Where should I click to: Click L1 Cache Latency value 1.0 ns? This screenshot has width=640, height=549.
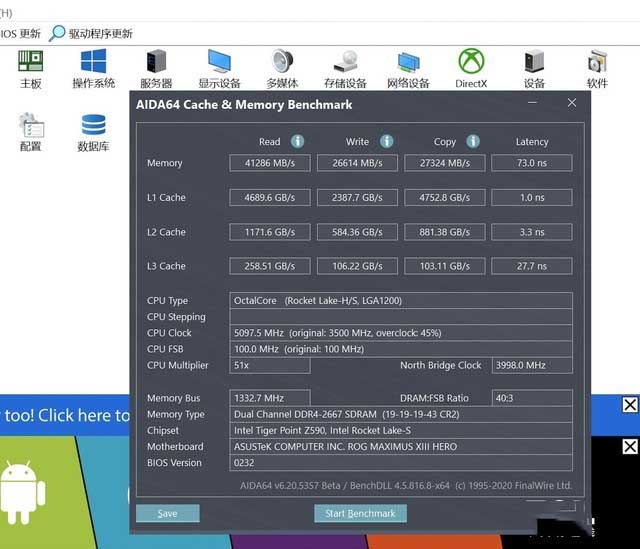point(532,198)
